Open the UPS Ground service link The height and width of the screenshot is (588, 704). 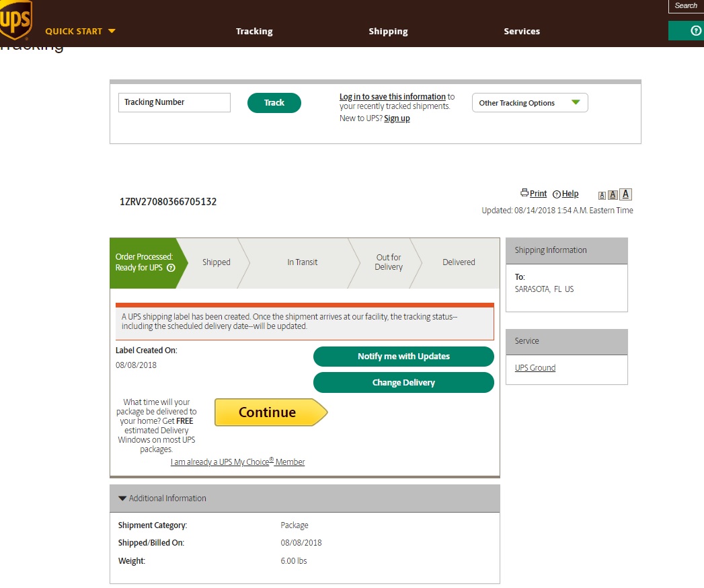pyautogui.click(x=535, y=367)
